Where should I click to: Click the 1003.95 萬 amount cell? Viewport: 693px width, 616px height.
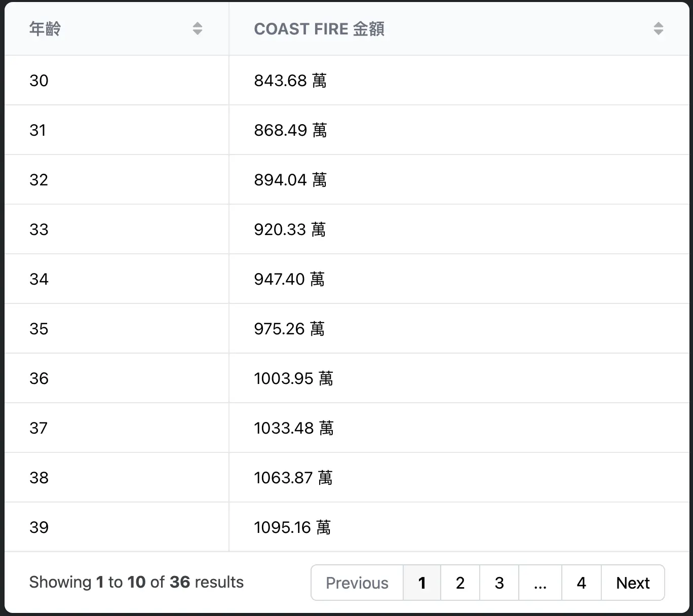pyautogui.click(x=293, y=378)
